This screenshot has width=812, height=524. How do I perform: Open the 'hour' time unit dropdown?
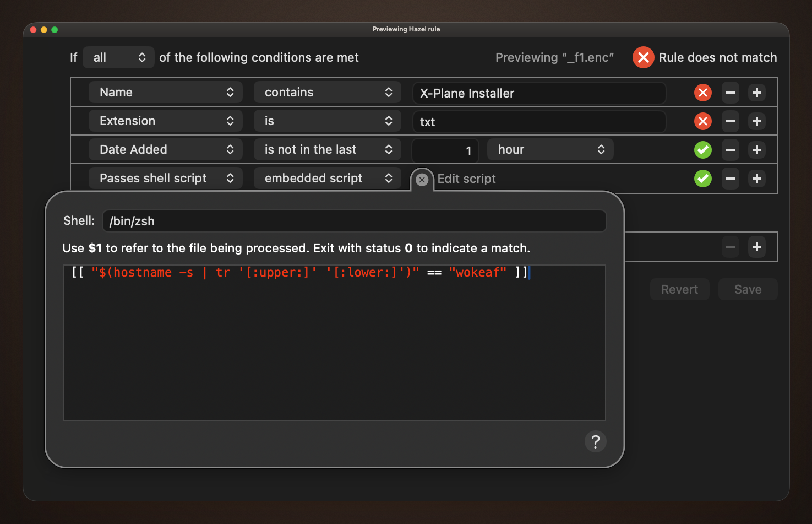point(551,150)
